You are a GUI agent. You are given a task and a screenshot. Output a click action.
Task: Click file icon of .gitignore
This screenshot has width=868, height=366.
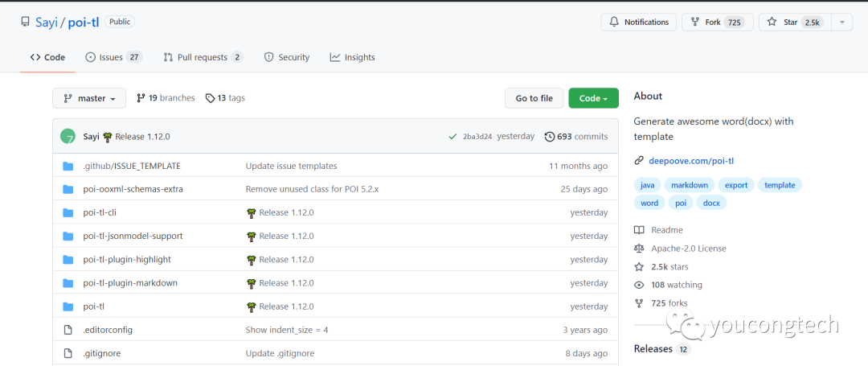click(68, 353)
